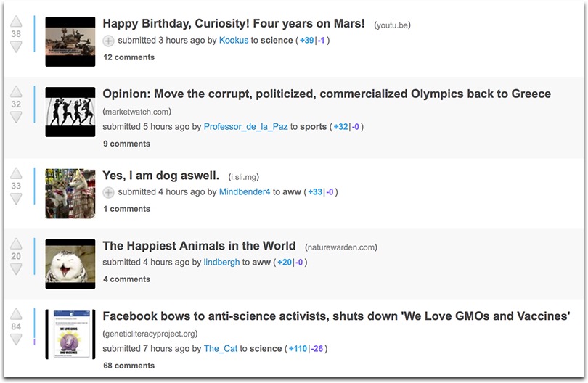Open the 9 comments on Olympics post
Image resolution: width=588 pixels, height=383 pixels.
tap(127, 144)
